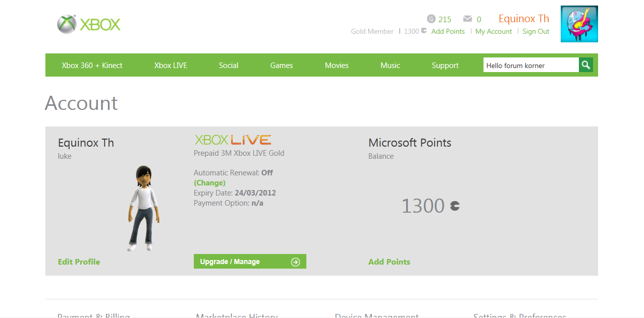Click the Upgrade / Manage button
Screen dimensions: 644x318
(250, 262)
